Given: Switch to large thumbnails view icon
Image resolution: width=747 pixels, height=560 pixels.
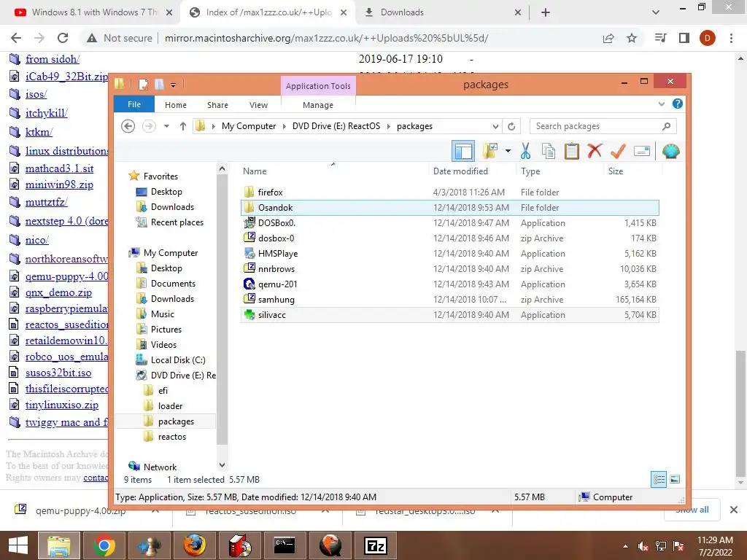Looking at the screenshot, I should pos(675,480).
